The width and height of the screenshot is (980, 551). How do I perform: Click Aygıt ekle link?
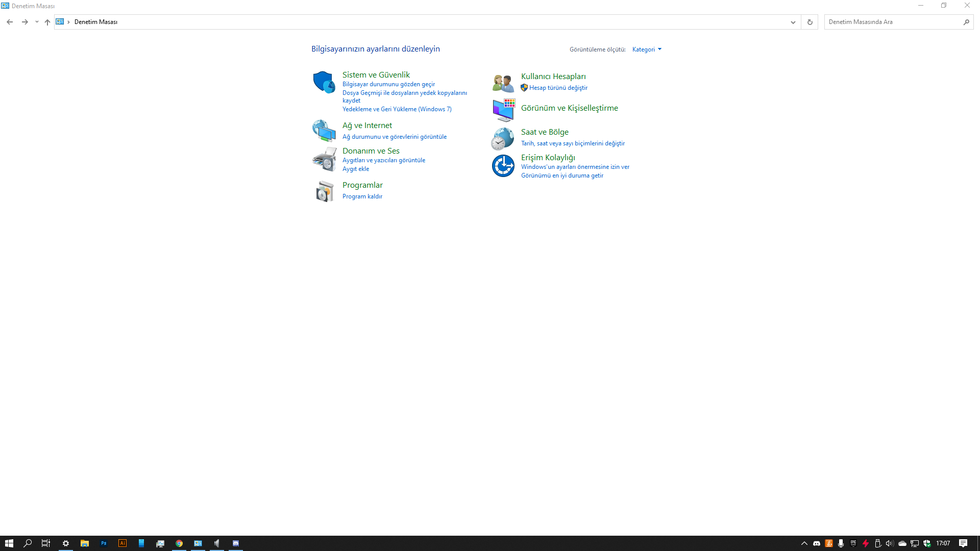(355, 169)
